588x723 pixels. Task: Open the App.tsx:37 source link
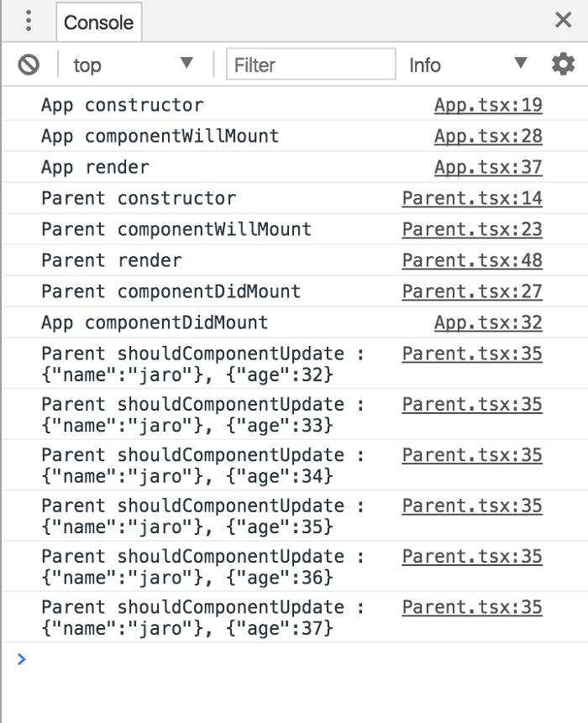(x=488, y=167)
